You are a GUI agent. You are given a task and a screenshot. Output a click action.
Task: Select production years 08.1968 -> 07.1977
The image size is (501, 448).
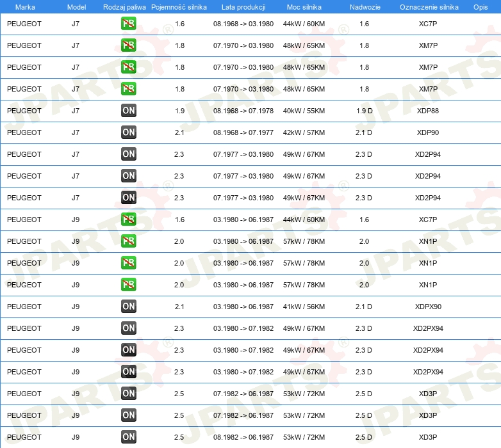click(243, 132)
